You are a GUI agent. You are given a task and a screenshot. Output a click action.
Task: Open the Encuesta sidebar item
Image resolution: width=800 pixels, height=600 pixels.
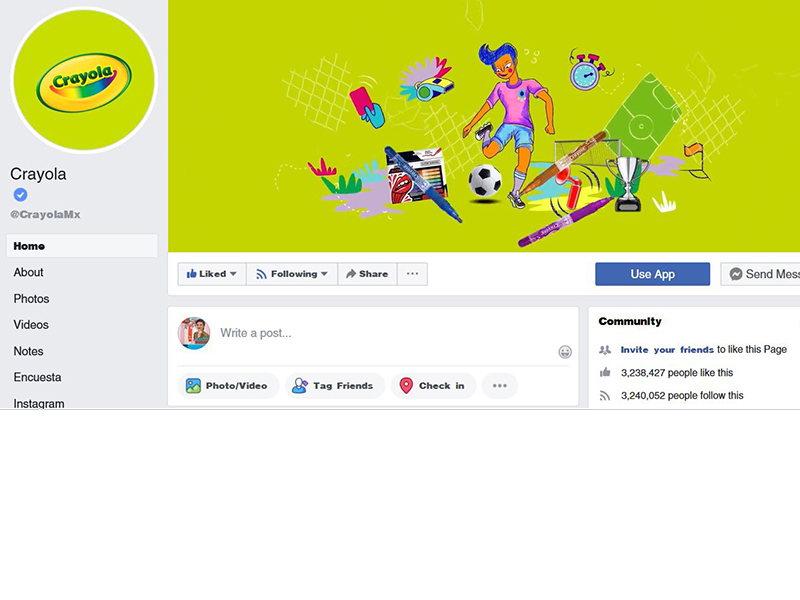37,378
